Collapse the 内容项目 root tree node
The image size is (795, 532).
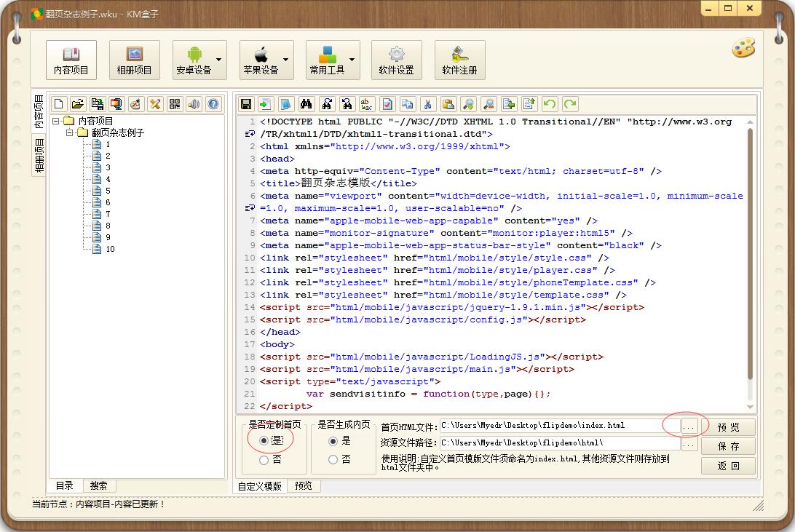point(56,121)
